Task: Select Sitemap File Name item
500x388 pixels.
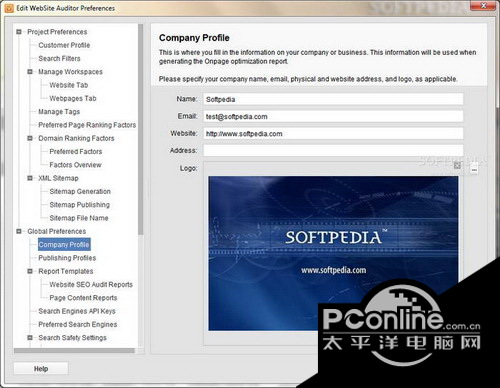Action: click(79, 218)
